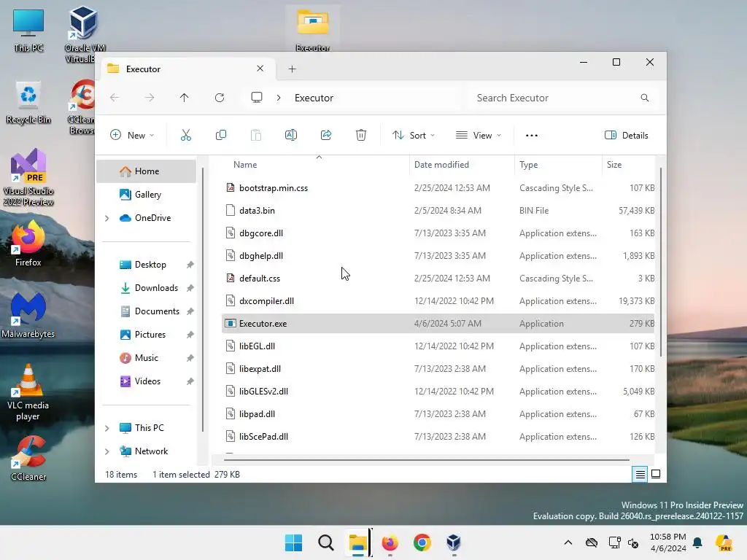The image size is (747, 560).
Task: Select the bootstrap.min.css file
Action: [438, 188]
